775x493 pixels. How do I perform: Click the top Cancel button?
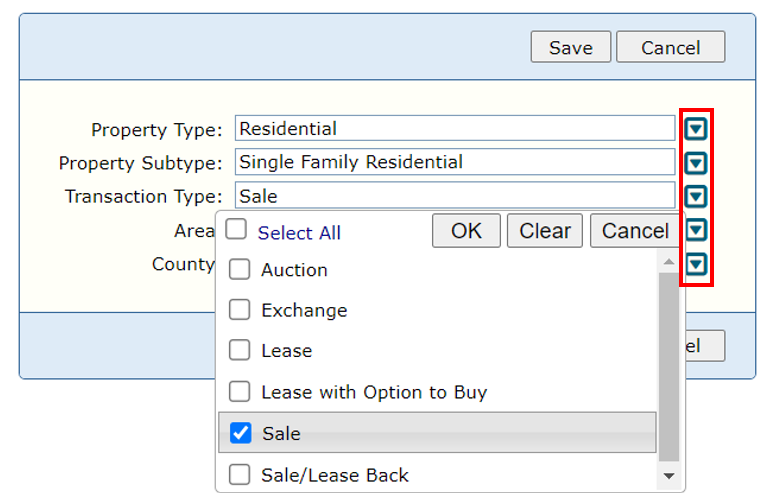670,47
